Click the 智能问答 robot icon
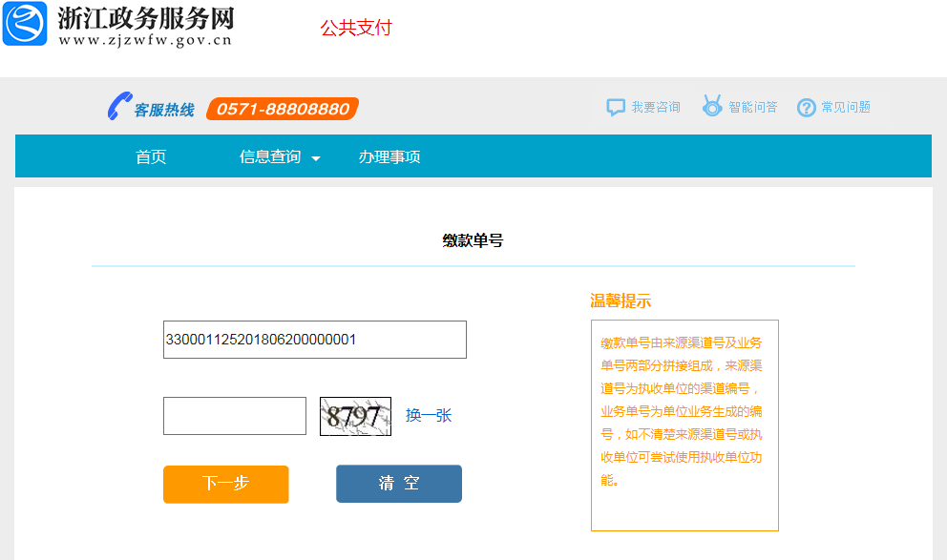 712,107
